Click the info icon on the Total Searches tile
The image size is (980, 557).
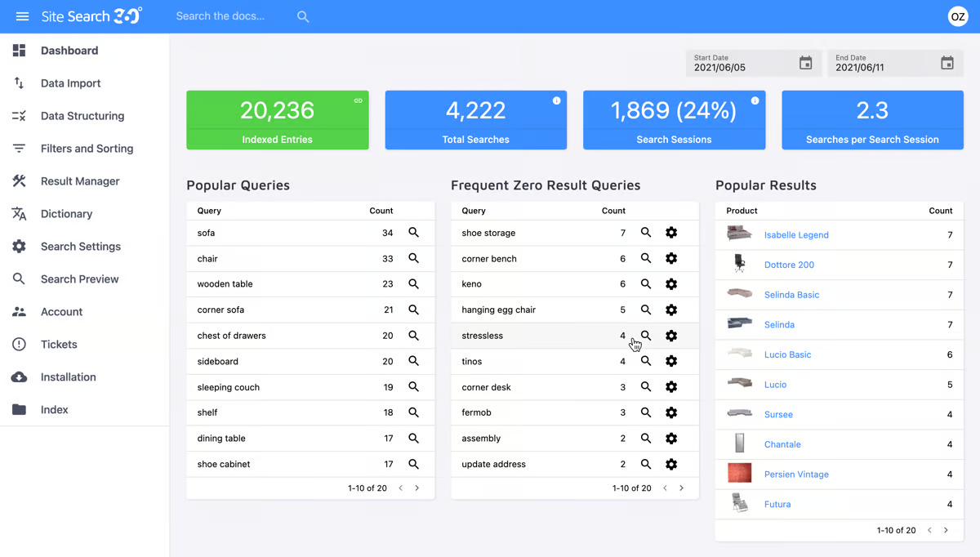(x=556, y=100)
